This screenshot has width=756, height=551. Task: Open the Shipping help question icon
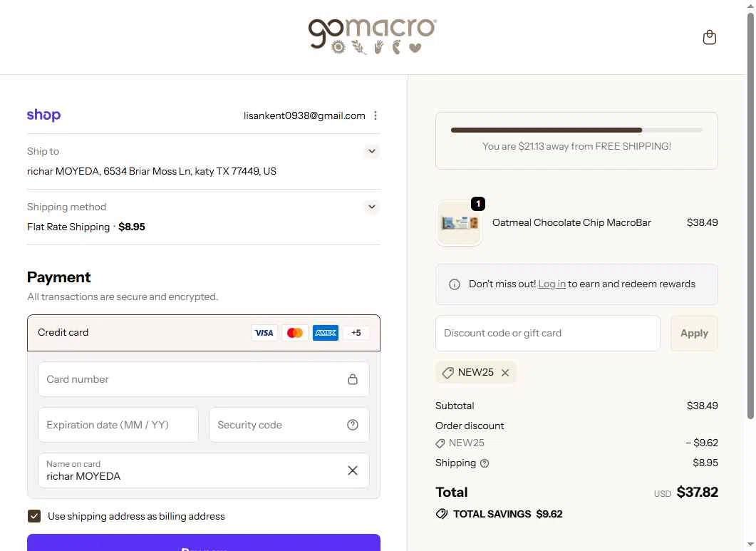485,463
